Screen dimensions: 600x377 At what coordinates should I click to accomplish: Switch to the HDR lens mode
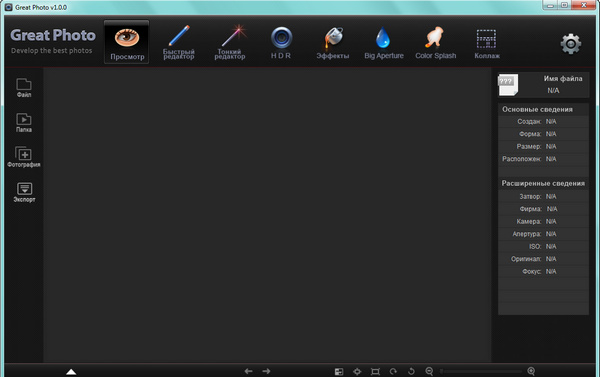[281, 42]
